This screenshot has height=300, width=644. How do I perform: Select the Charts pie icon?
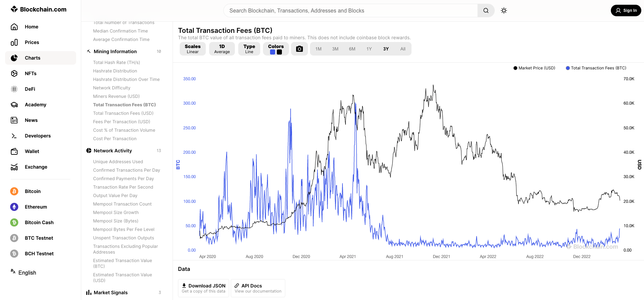[14, 58]
